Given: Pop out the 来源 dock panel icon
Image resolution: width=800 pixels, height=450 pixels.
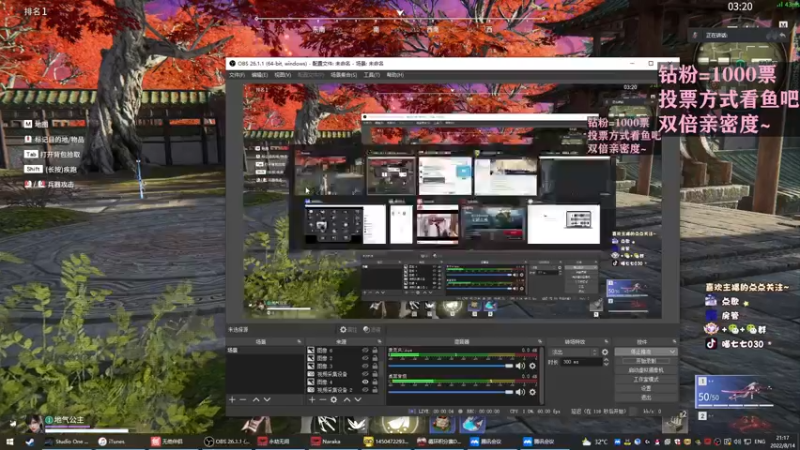Looking at the screenshot, I should coord(379,341).
